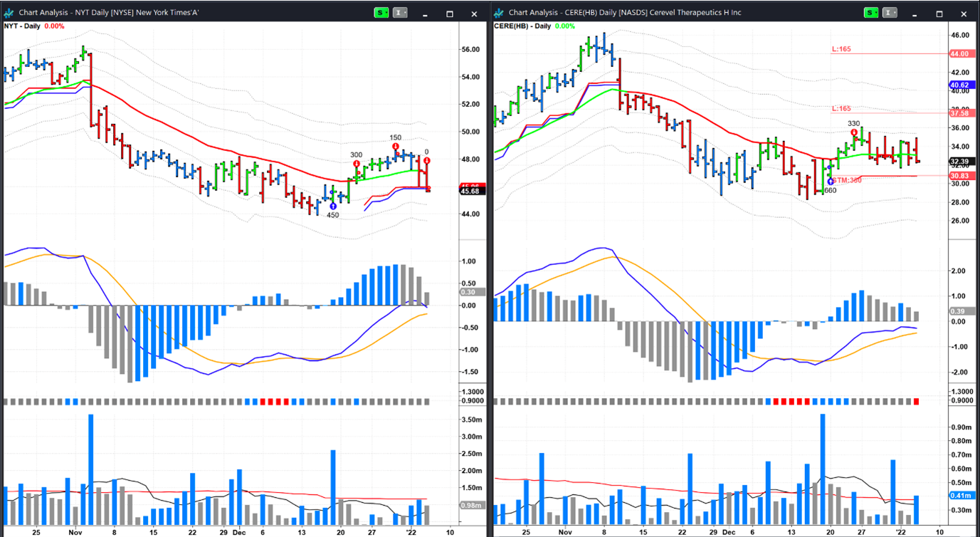Click green S symbol link in NYT chart
Image resolution: width=980 pixels, height=537 pixels.
point(381,13)
